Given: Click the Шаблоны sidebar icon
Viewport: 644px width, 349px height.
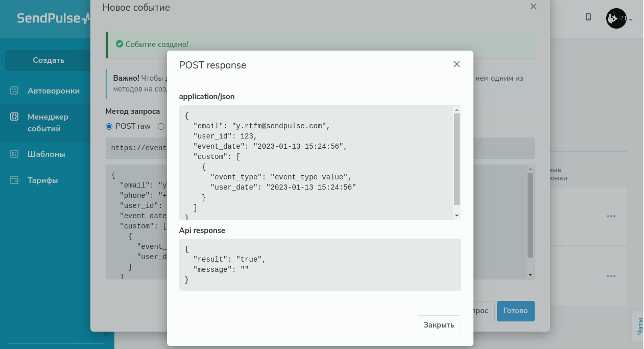Looking at the screenshot, I should pyautogui.click(x=14, y=154).
